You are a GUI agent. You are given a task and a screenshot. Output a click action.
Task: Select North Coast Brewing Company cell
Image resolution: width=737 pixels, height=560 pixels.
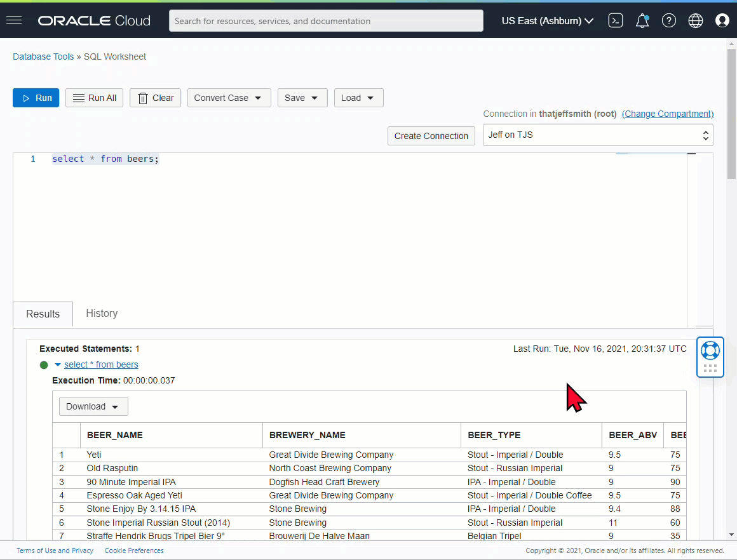tap(362, 469)
